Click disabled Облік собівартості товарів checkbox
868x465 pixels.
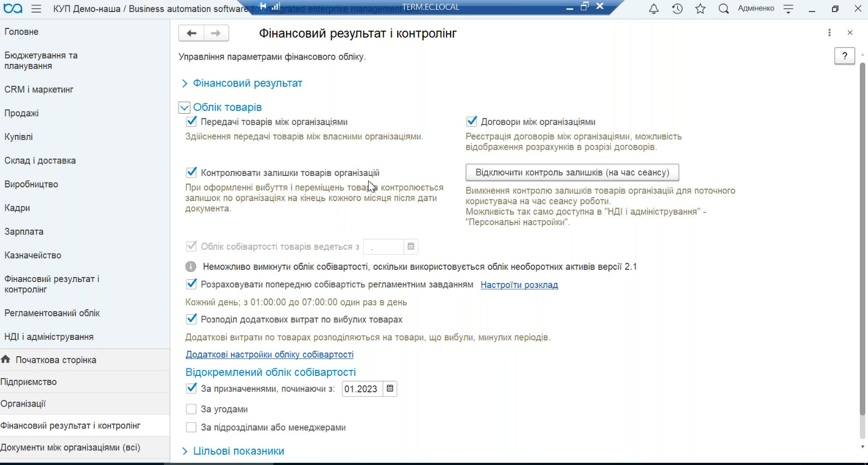[x=191, y=246]
